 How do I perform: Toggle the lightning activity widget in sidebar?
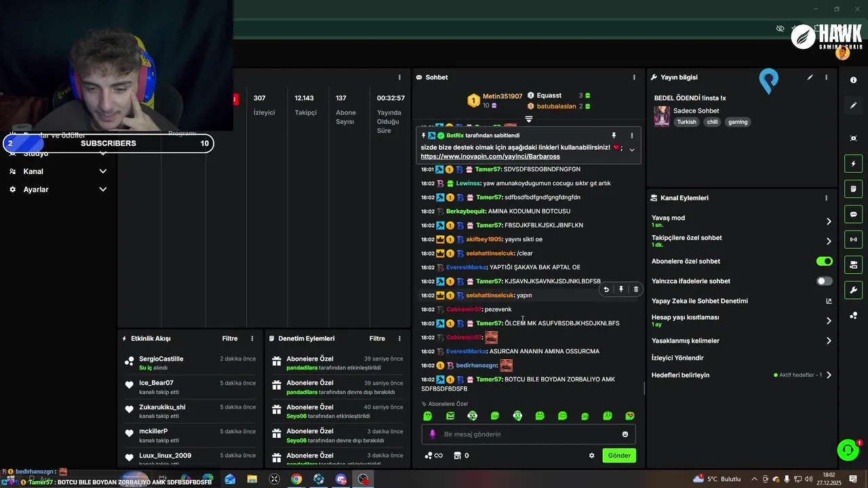[x=853, y=163]
